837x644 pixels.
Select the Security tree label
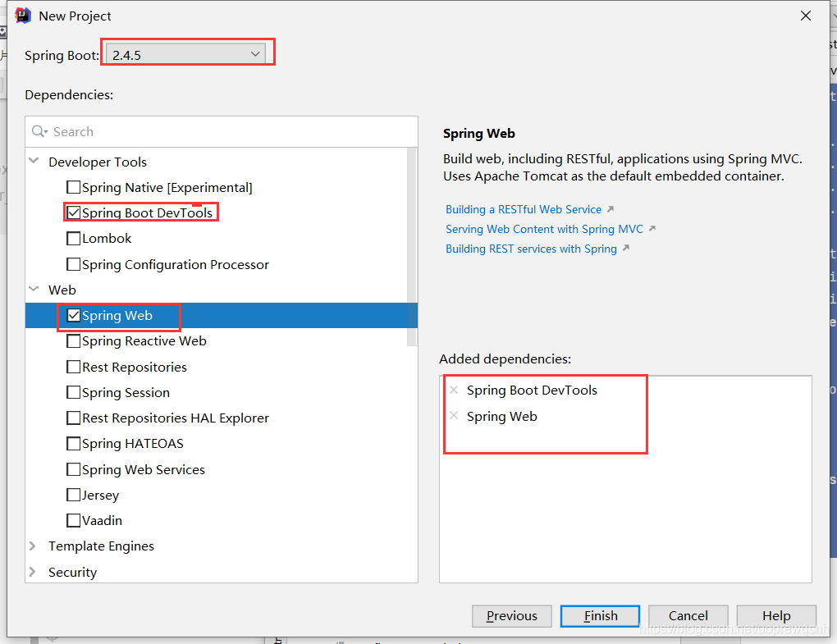(x=72, y=572)
